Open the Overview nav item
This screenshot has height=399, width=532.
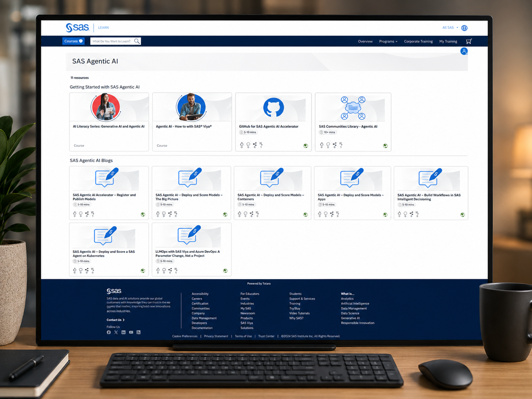(x=365, y=42)
